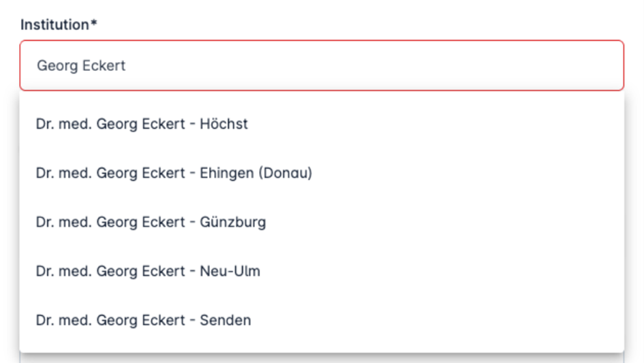Select the last suggestion, Senden

coord(143,320)
